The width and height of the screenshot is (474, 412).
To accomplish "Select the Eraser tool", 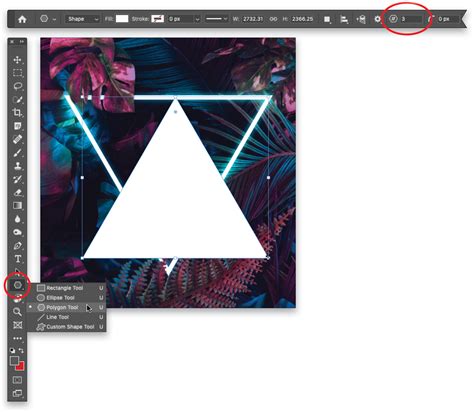I will point(17,192).
